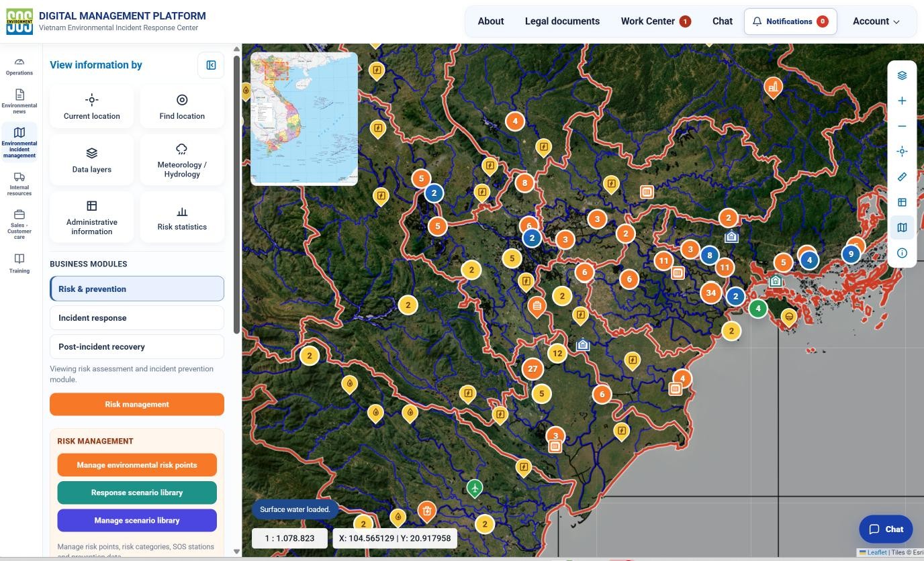Click the cluster marker labeled 27

click(533, 368)
